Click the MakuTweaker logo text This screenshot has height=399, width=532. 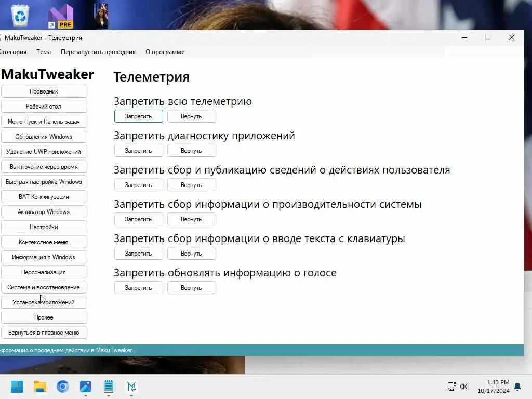point(47,74)
